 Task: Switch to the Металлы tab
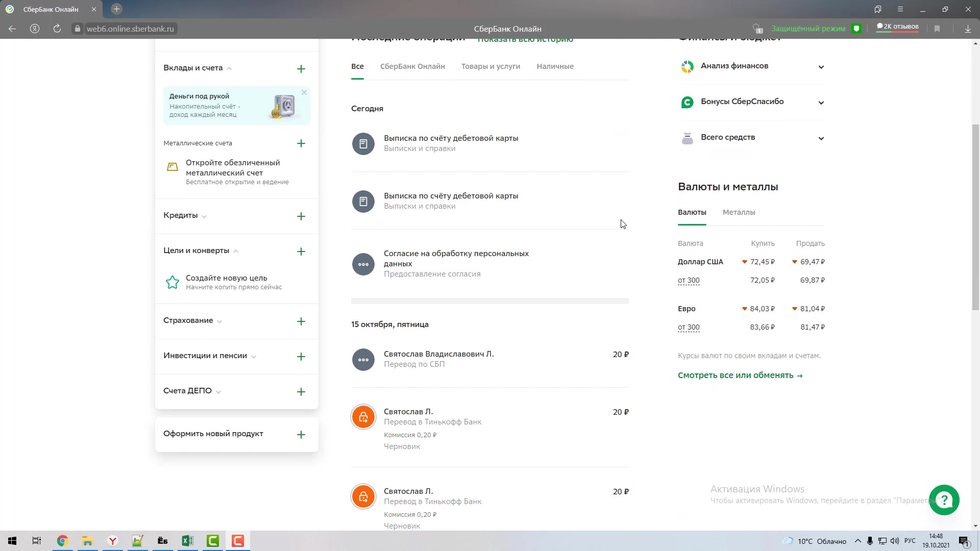(x=739, y=212)
